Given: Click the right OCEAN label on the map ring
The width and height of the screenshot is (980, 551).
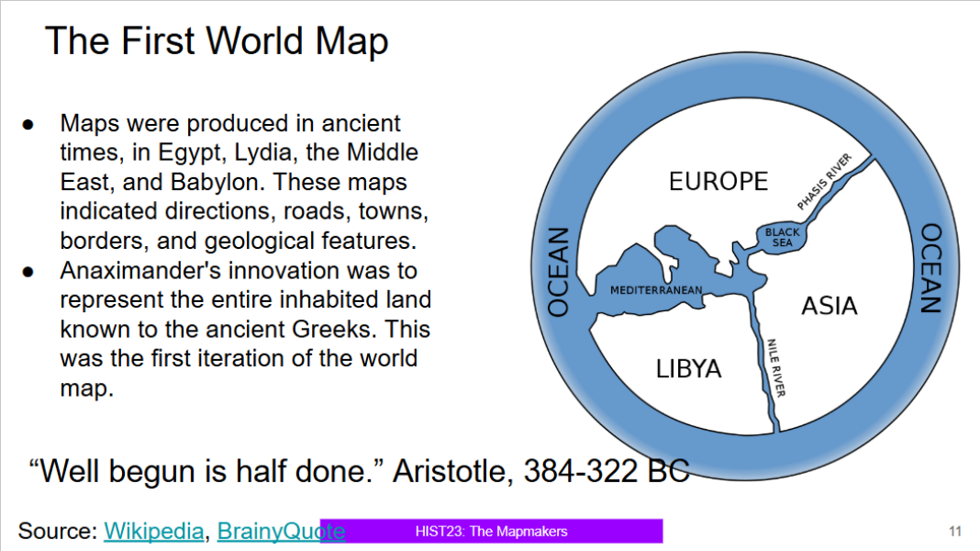Looking at the screenshot, I should (x=930, y=268).
